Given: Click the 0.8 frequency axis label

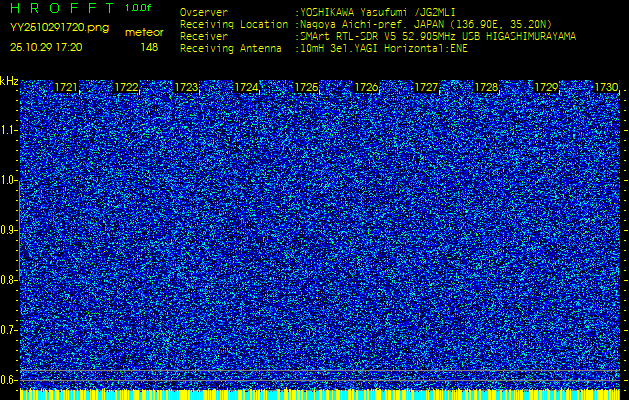Looking at the screenshot, I should [8, 280].
